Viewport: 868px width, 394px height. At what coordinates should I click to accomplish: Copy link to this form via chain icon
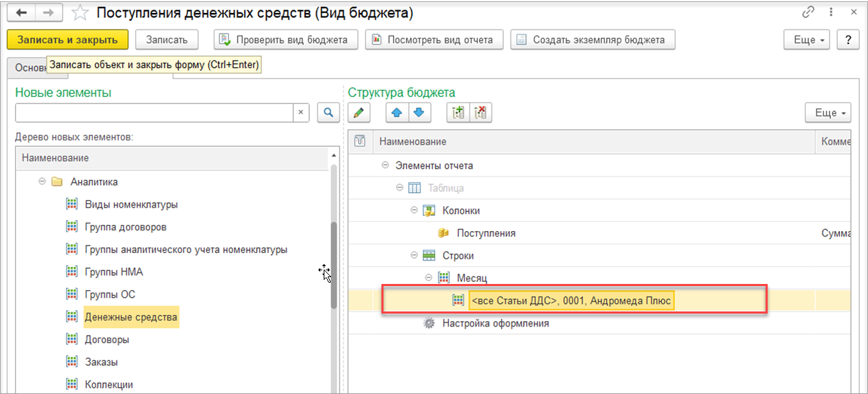click(x=808, y=13)
